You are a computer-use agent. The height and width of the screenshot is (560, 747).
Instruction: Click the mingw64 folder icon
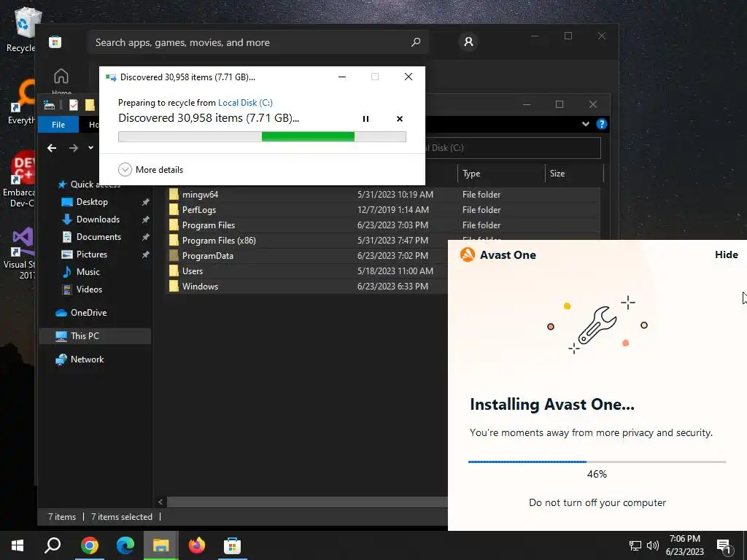pos(174,194)
